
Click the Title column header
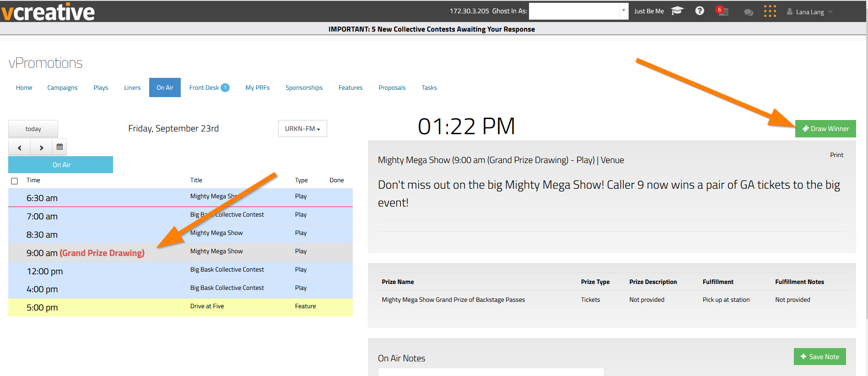(x=196, y=180)
